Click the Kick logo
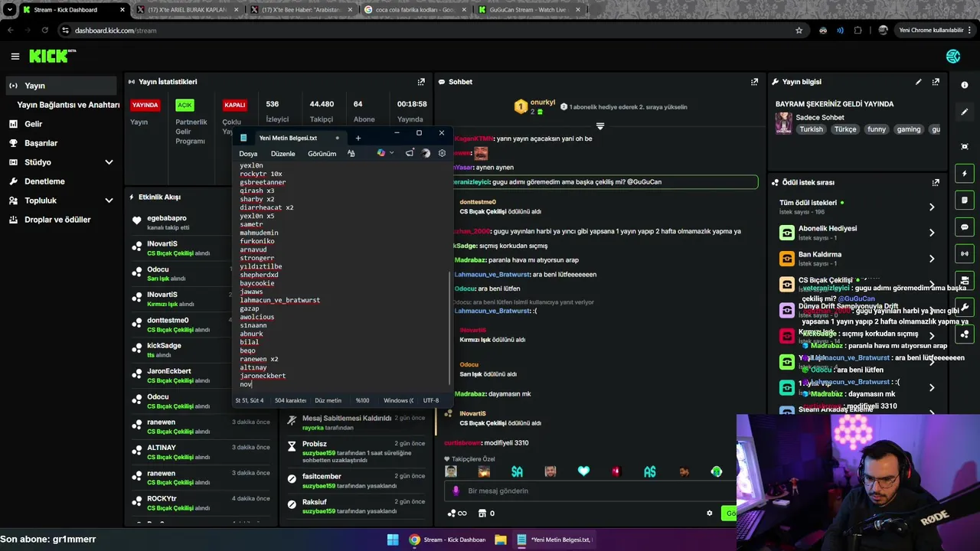 click(52, 56)
